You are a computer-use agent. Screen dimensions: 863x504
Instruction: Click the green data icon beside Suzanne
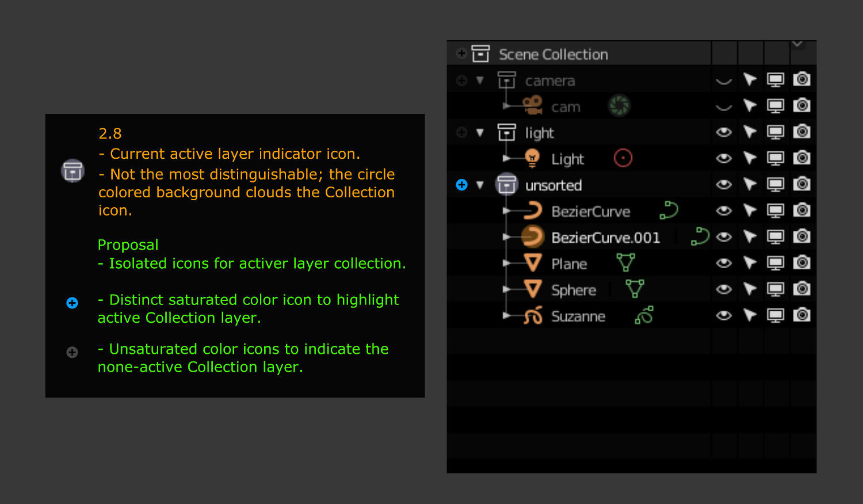point(644,315)
